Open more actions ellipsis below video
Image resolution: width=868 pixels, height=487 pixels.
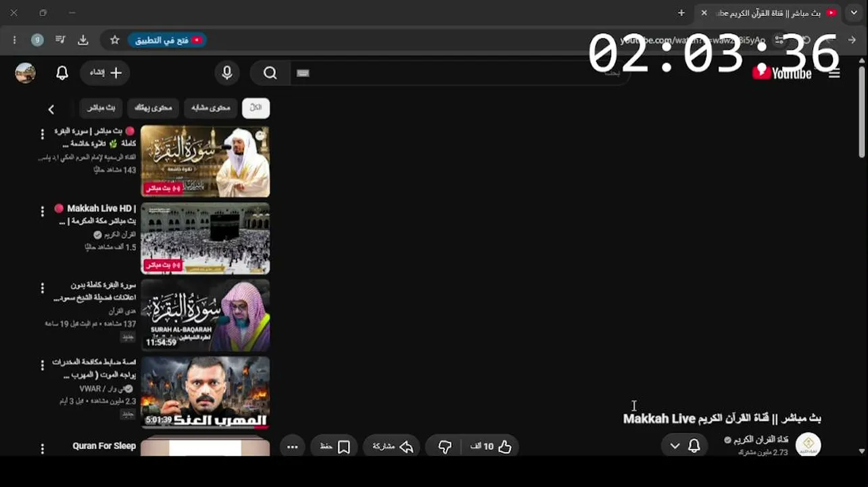click(x=292, y=446)
